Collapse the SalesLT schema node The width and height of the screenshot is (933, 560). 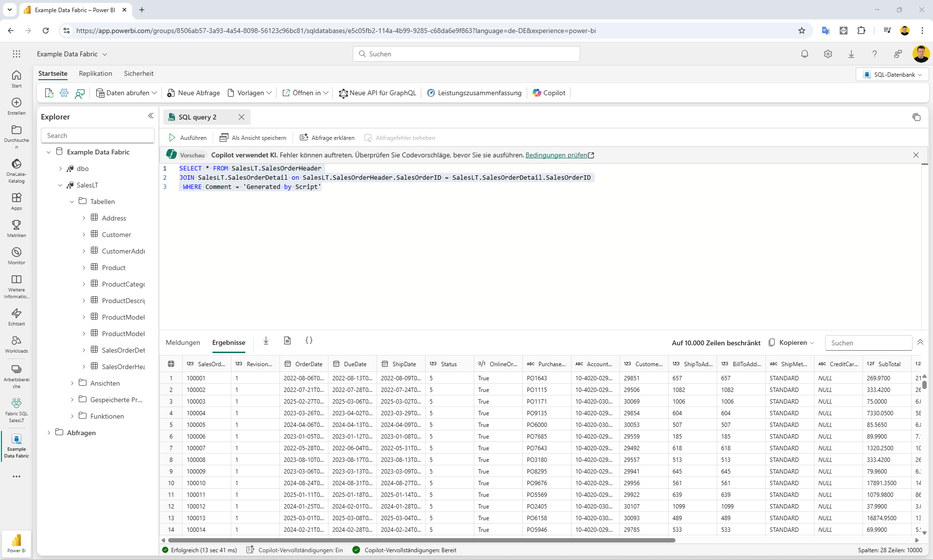coord(60,185)
